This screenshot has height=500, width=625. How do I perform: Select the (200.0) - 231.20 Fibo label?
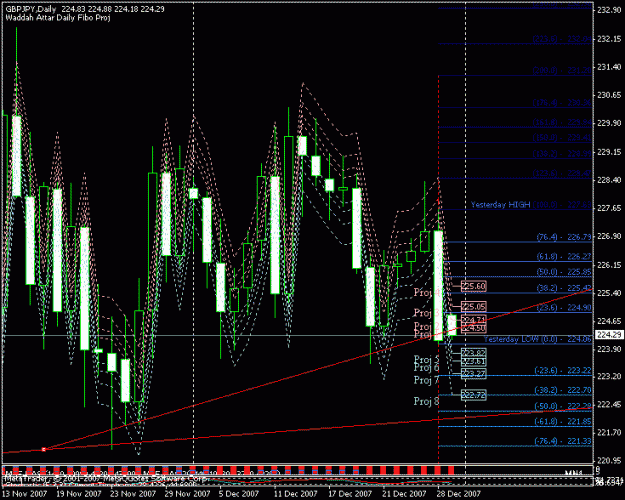point(562,71)
